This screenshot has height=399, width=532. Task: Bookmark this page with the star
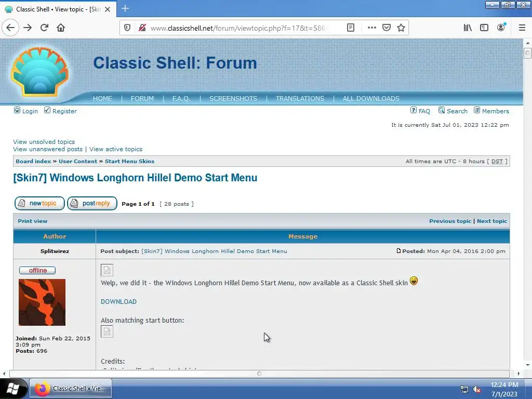pos(401,28)
